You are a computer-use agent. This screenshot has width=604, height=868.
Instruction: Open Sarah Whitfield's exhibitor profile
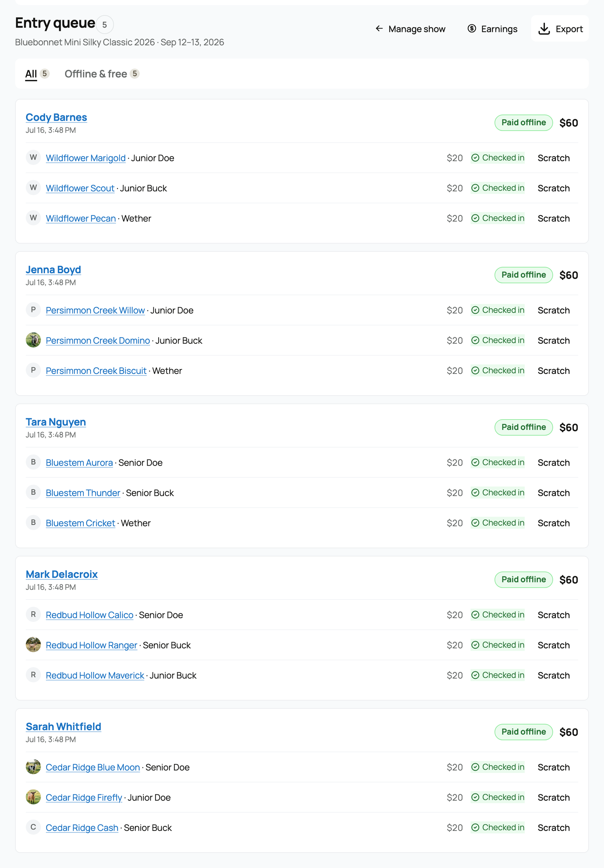tap(63, 727)
